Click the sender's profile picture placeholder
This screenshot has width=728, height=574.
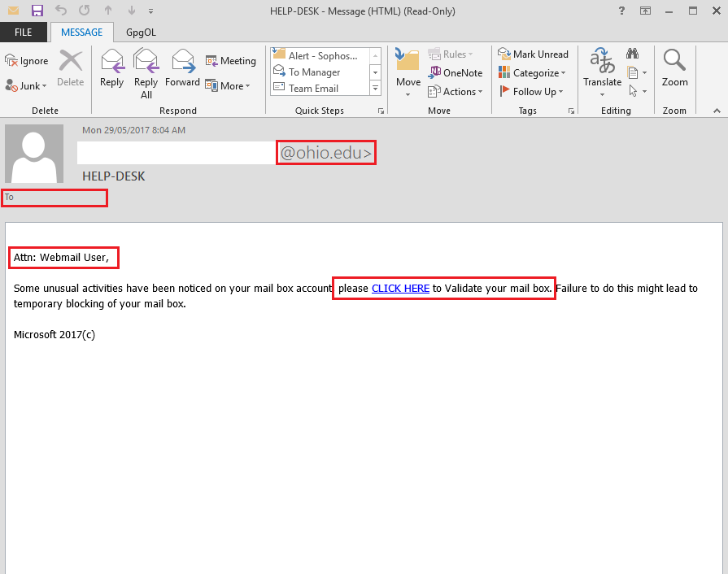(x=34, y=154)
